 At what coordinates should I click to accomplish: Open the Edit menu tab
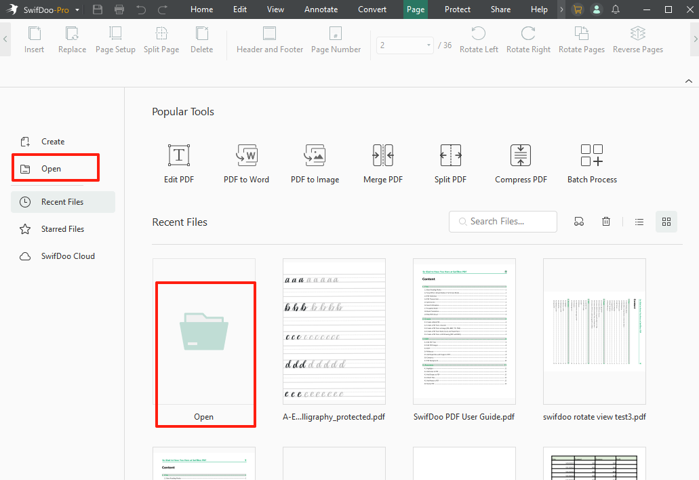tap(240, 9)
